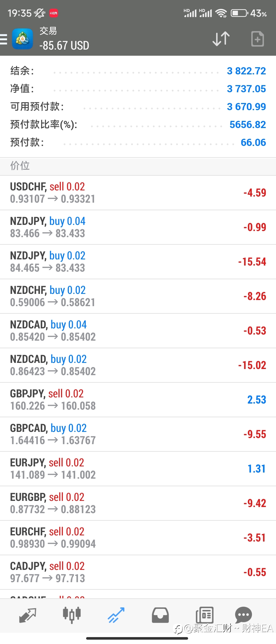Create a new order with plus document icon
This screenshot has height=644, width=276.
(x=257, y=39)
